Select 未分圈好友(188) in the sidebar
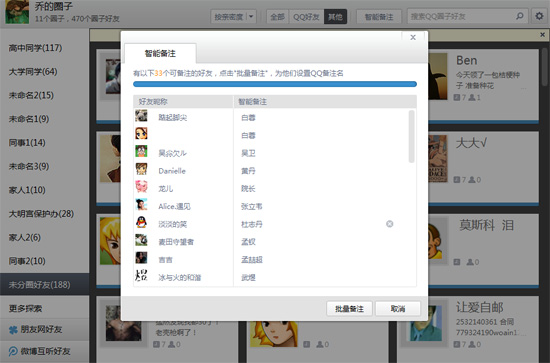This screenshot has width=550, height=363. (45, 284)
